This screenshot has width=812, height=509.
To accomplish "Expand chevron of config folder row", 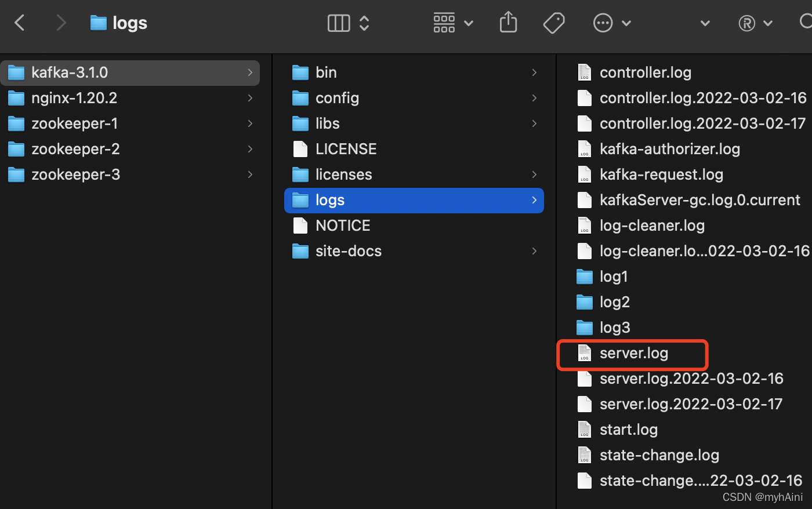I will click(534, 98).
